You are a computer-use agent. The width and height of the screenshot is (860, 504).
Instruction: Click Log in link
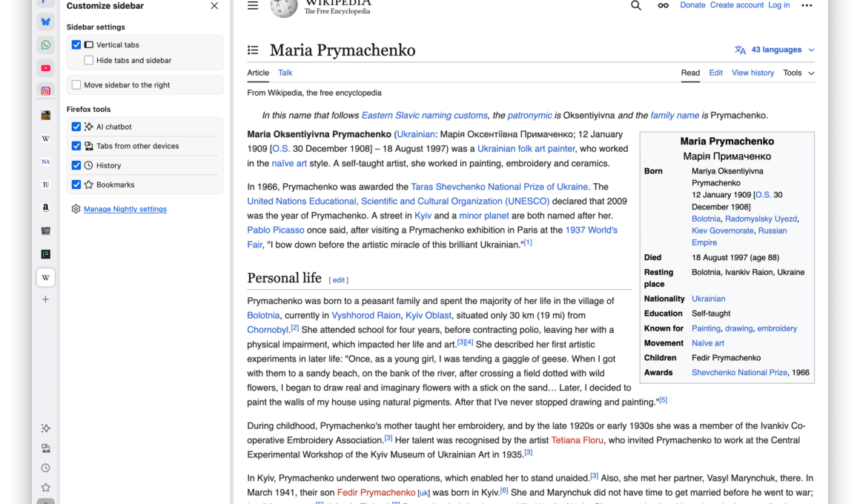click(779, 5)
